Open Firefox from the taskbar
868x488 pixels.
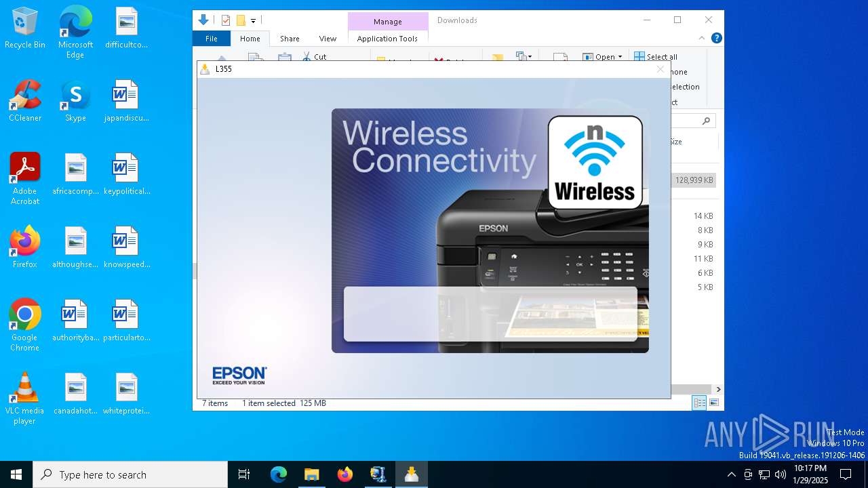coord(345,474)
